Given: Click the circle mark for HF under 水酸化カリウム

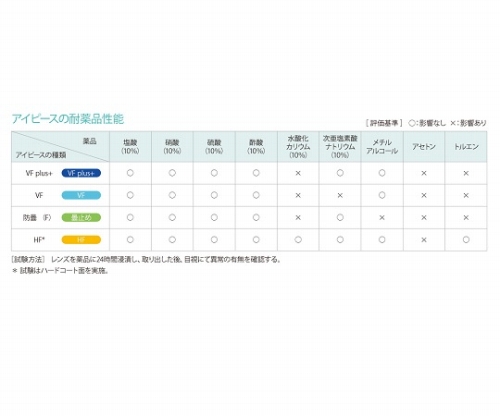Looking at the screenshot, I should click(298, 240).
